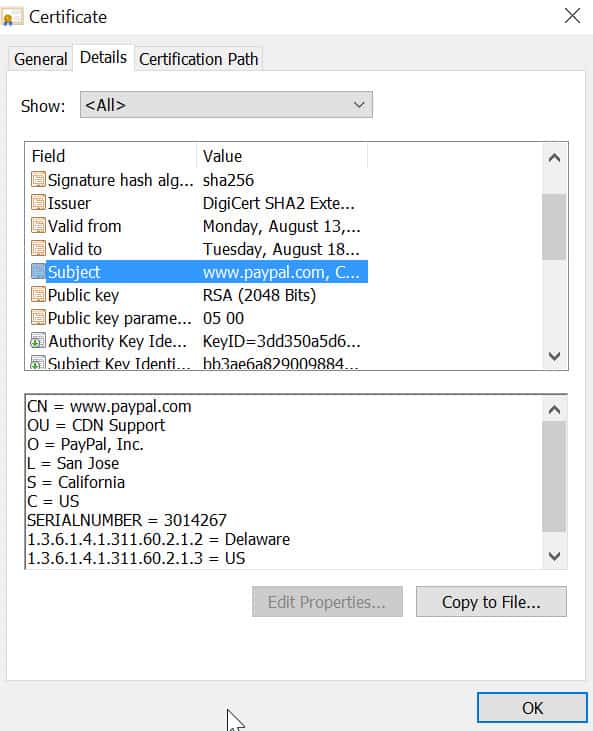Select the Issuer field icon
Image resolution: width=593 pixels, height=731 pixels.
click(x=38, y=202)
